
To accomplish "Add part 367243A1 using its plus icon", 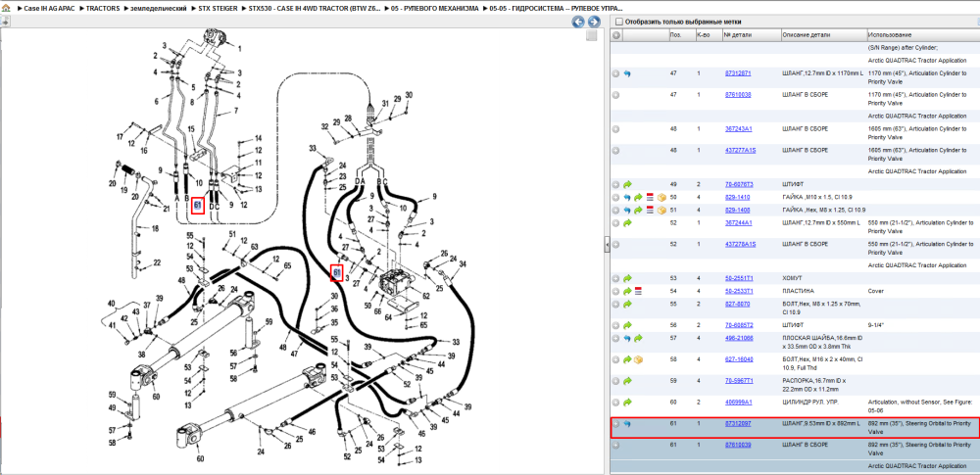I will tap(615, 128).
